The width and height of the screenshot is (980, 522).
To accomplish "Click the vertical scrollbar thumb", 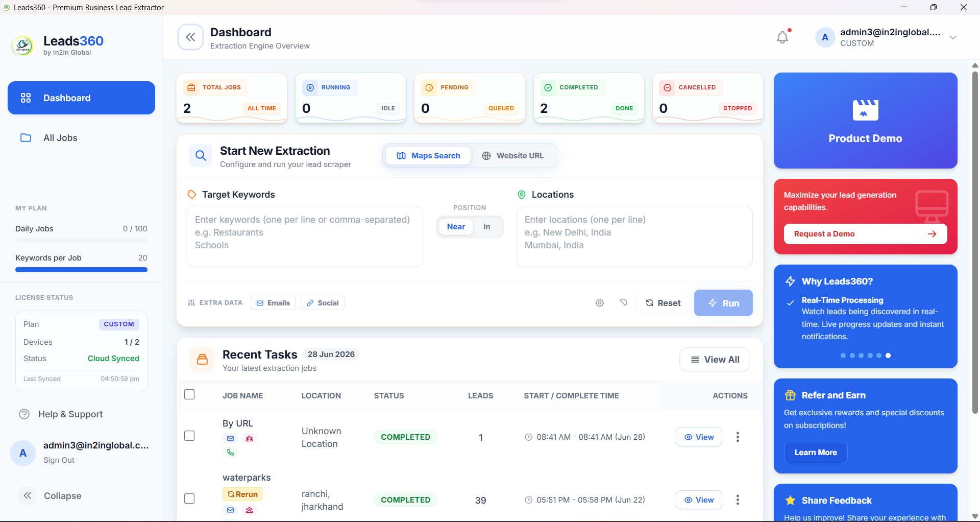I will coord(975,243).
